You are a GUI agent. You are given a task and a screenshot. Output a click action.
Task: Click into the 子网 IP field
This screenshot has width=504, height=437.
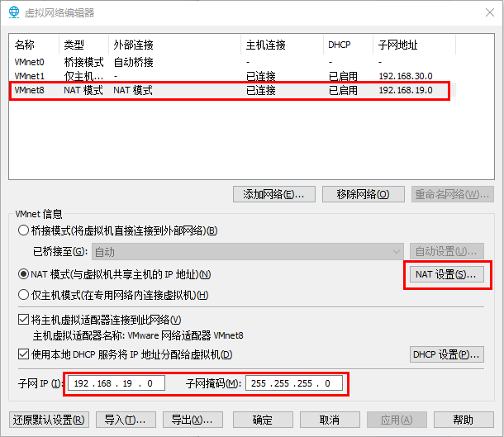116,383
